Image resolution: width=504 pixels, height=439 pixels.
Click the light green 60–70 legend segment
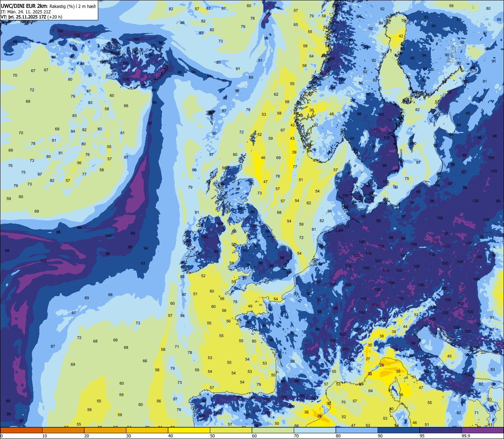[x=273, y=430]
